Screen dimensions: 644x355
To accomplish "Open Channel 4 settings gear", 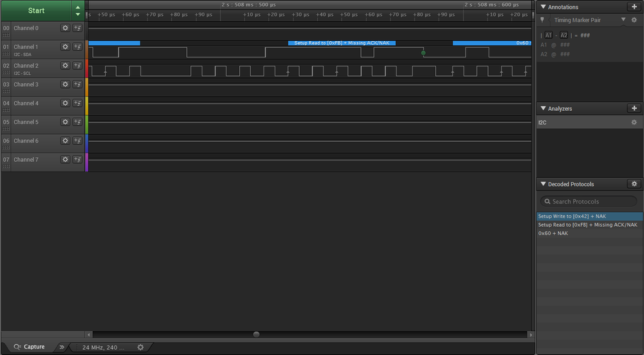I will [x=65, y=103].
